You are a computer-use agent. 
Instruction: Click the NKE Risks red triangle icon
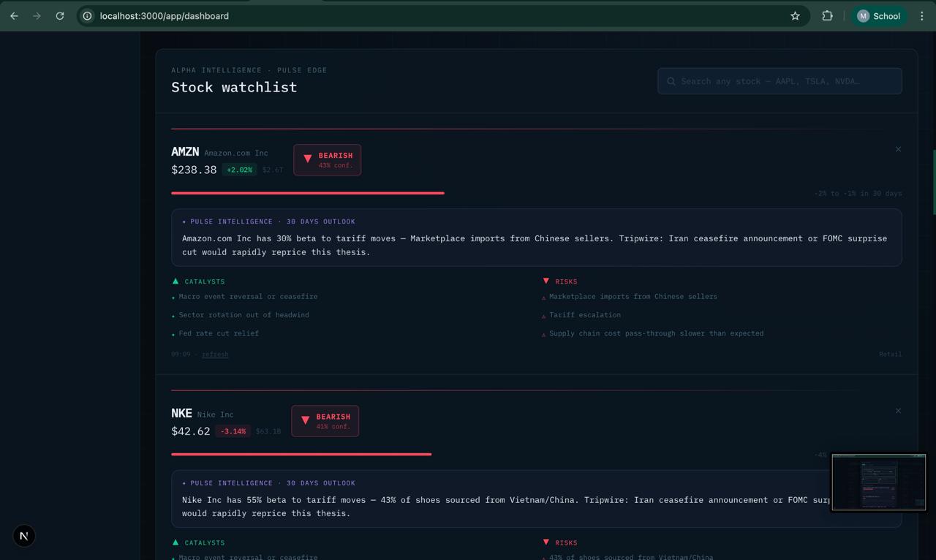coord(546,542)
